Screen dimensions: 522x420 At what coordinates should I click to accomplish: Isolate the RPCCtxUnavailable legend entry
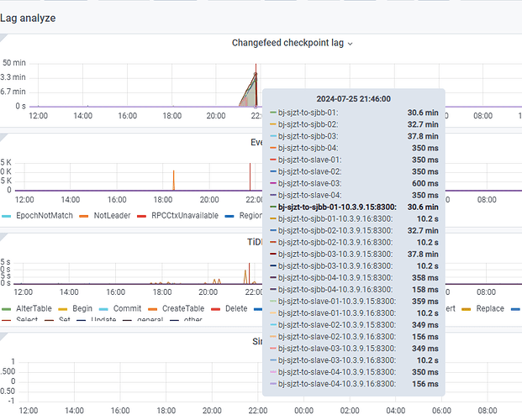click(183, 216)
